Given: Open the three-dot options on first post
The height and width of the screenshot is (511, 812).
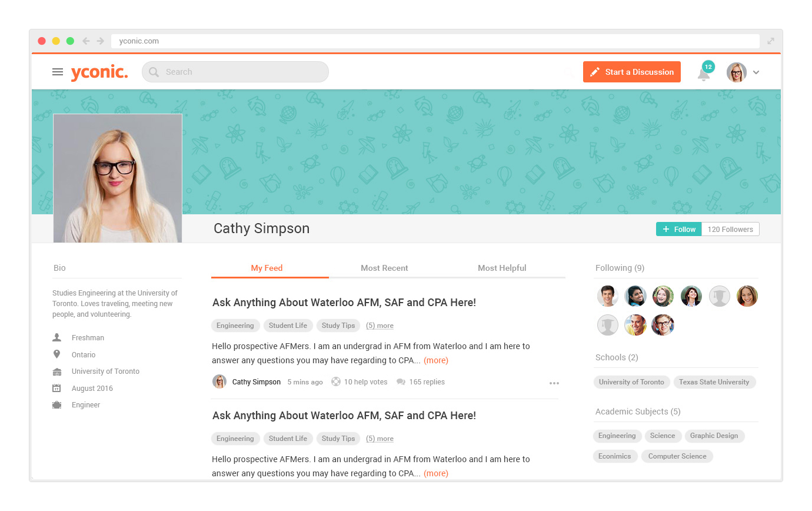Looking at the screenshot, I should (554, 383).
